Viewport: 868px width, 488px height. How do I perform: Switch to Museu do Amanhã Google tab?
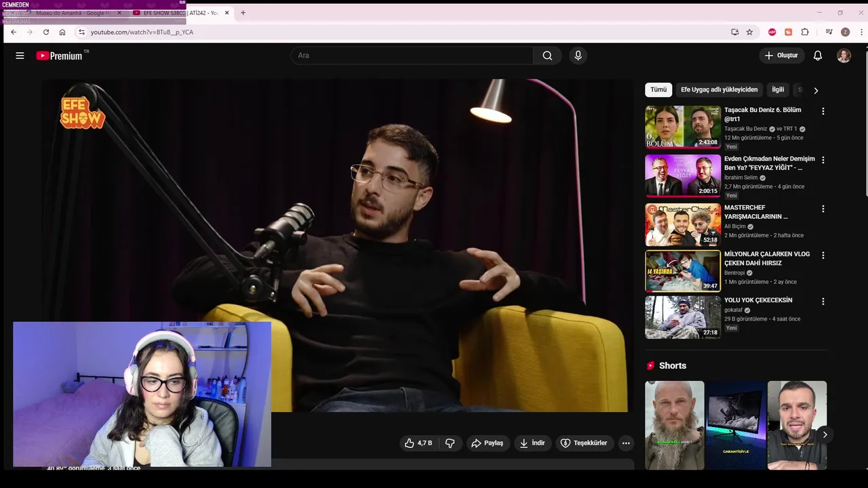coord(73,13)
